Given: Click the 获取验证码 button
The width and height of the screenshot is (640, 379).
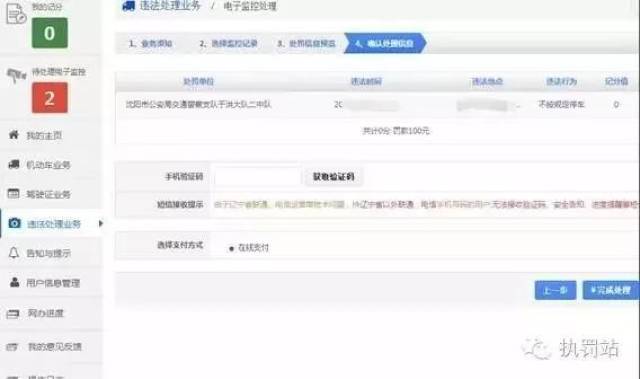Looking at the screenshot, I should tap(333, 177).
